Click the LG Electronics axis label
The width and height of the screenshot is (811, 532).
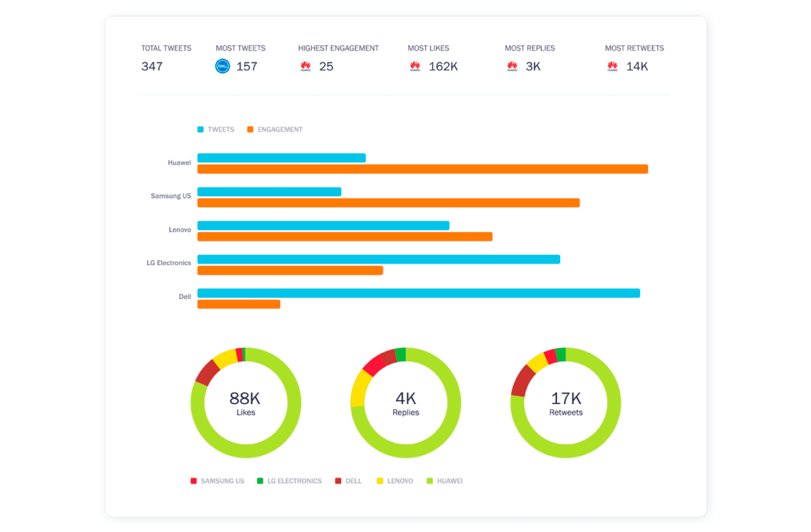click(x=169, y=262)
